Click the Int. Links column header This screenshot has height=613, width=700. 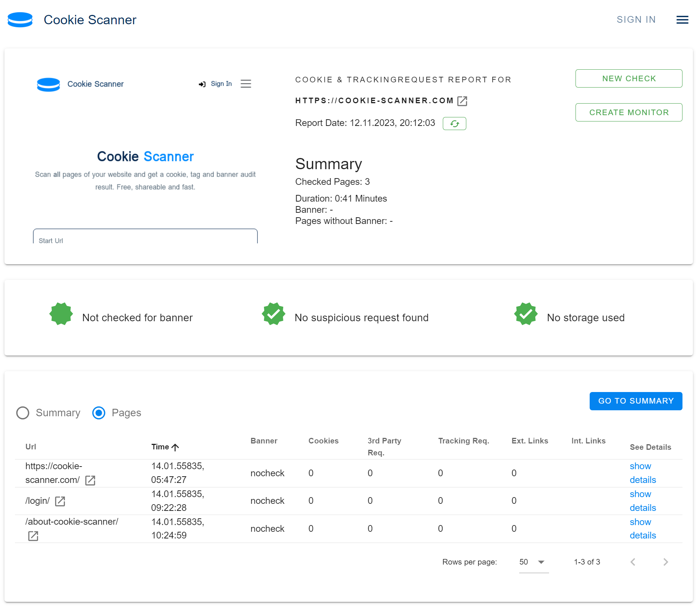tap(588, 441)
